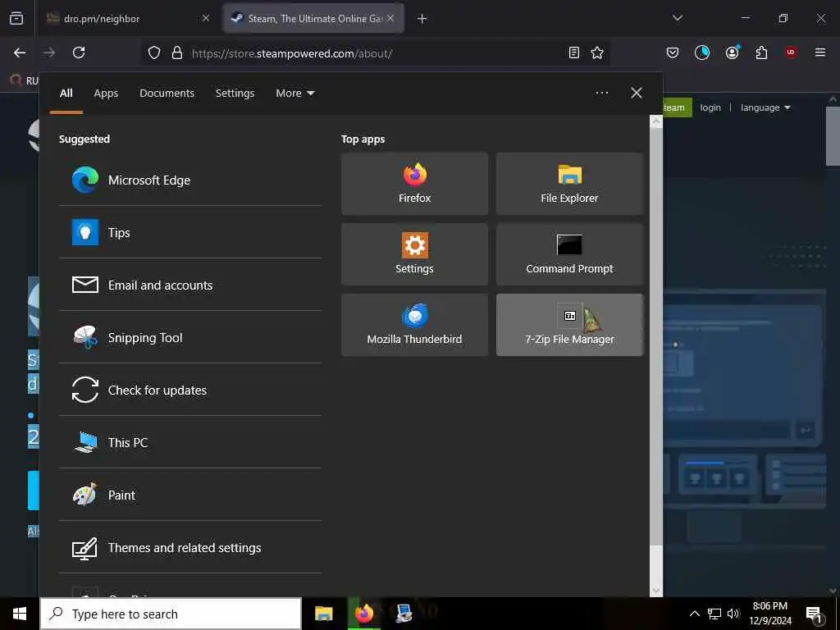
Task: Open Firefox account icon
Action: point(733,52)
